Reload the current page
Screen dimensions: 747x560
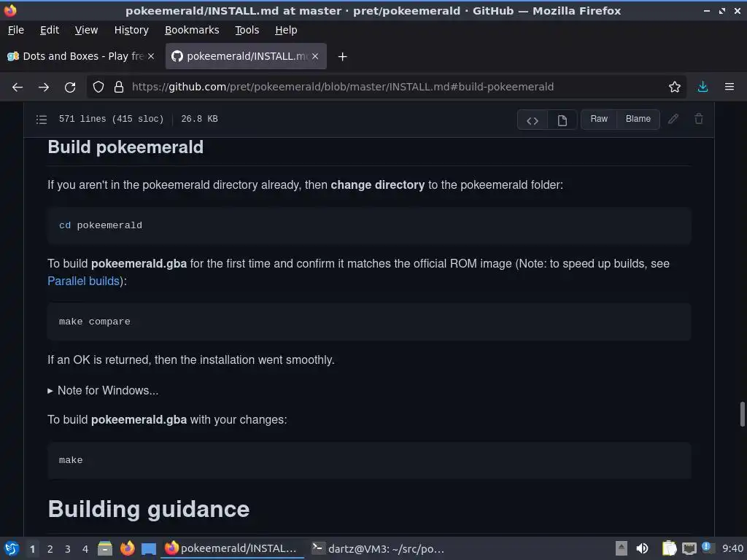point(70,87)
